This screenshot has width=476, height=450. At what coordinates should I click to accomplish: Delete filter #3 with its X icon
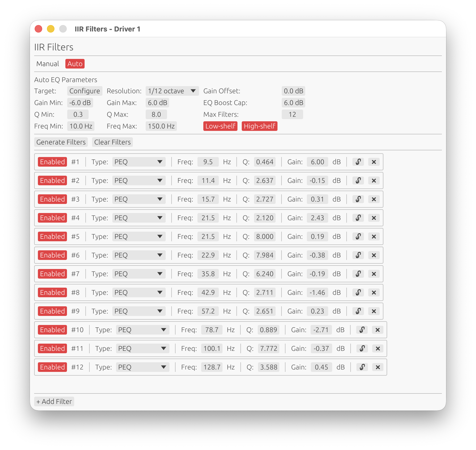(x=374, y=199)
